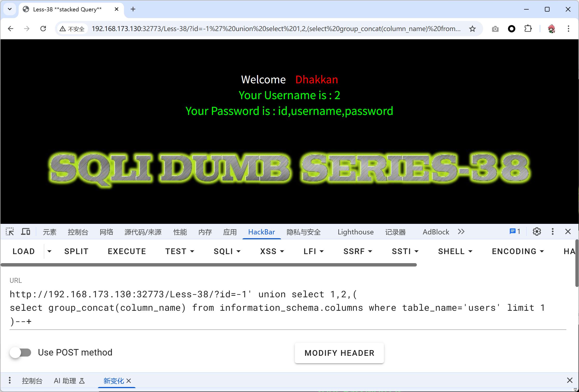Click the camera screenshot extension icon
The image size is (579, 392).
click(x=495, y=29)
